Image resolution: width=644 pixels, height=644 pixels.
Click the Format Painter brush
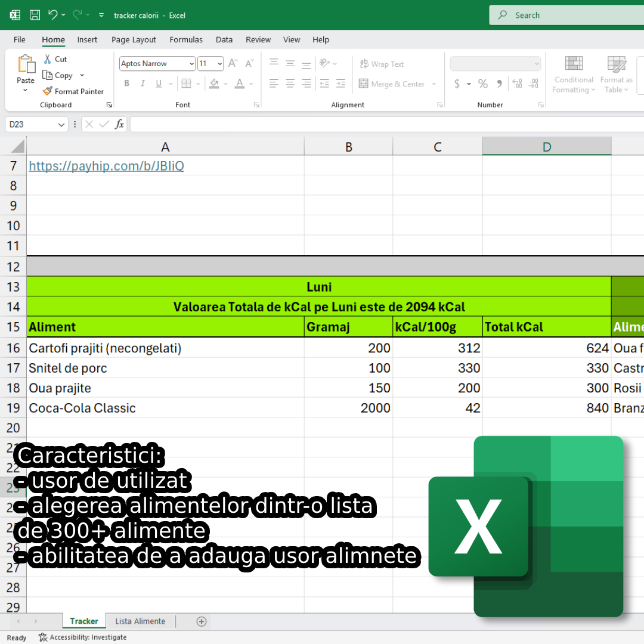tap(48, 91)
